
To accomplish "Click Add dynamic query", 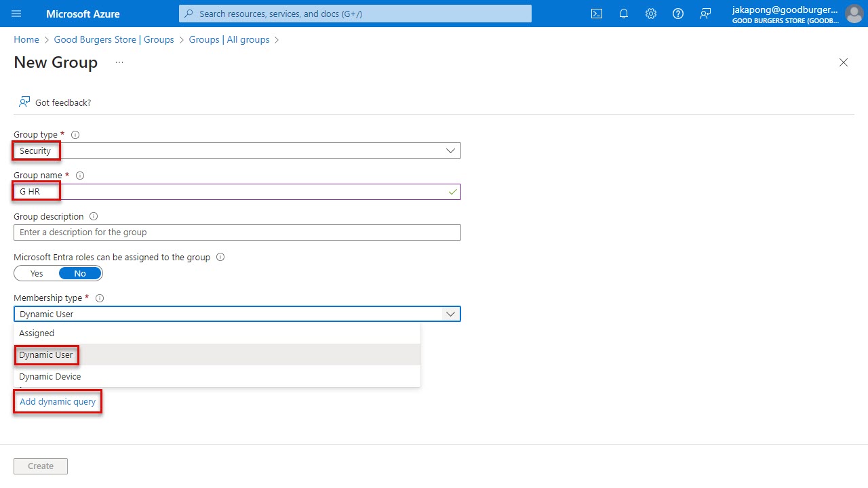I will [x=57, y=401].
